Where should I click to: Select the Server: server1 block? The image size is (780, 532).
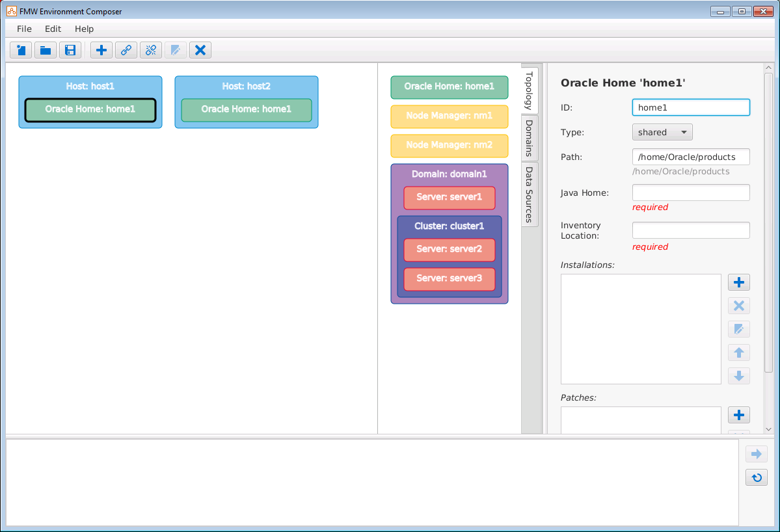449,198
